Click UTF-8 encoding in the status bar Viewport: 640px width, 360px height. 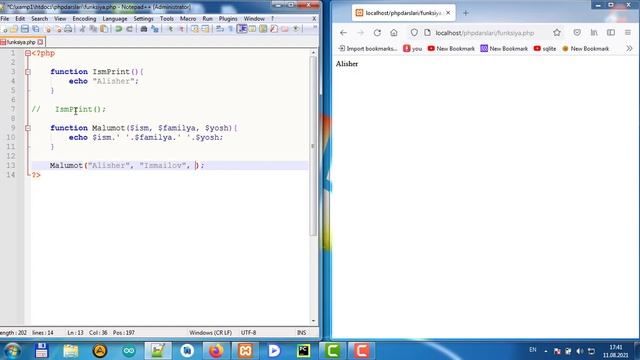[249, 333]
